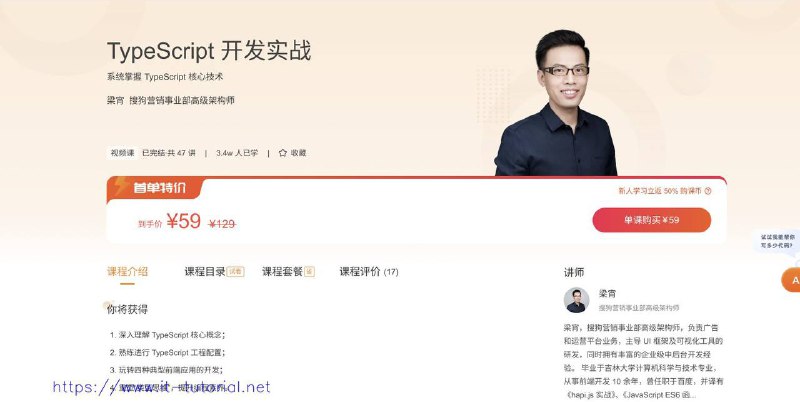Click the question mark icon beside 购课币

click(x=708, y=191)
